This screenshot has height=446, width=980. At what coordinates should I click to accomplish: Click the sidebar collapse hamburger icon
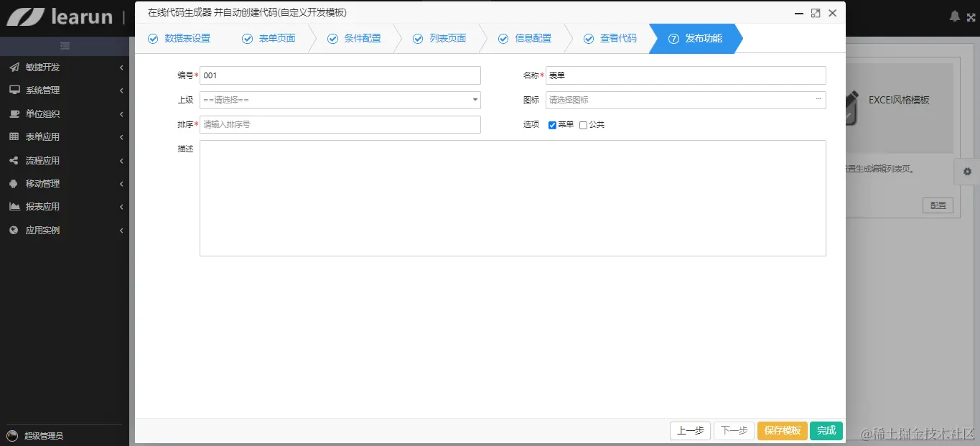point(65,45)
